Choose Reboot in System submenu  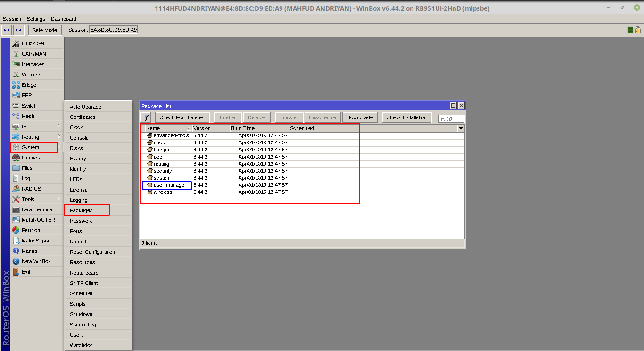point(98,242)
